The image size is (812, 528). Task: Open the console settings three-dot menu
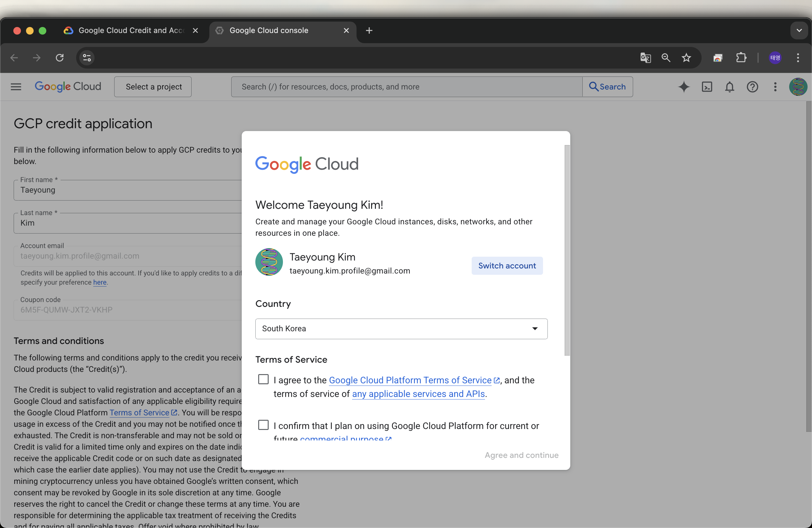775,87
